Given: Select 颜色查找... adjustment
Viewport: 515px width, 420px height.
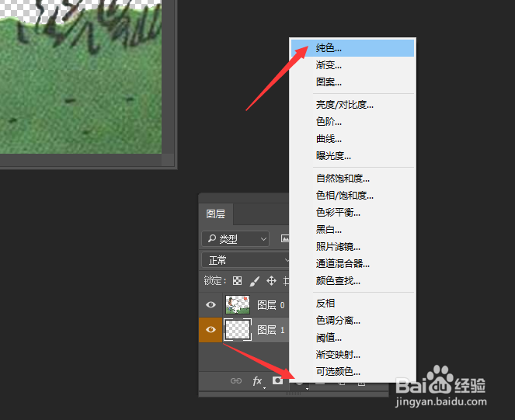Looking at the screenshot, I should [353, 281].
